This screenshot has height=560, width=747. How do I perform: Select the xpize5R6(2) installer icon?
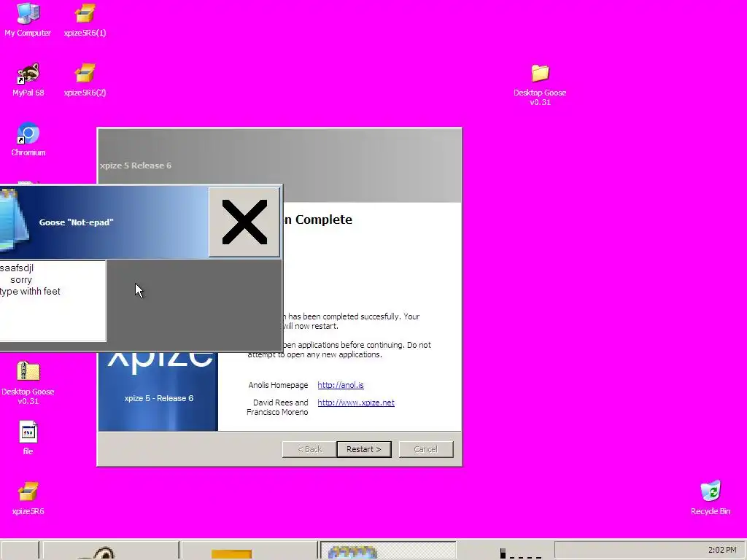[x=85, y=79]
